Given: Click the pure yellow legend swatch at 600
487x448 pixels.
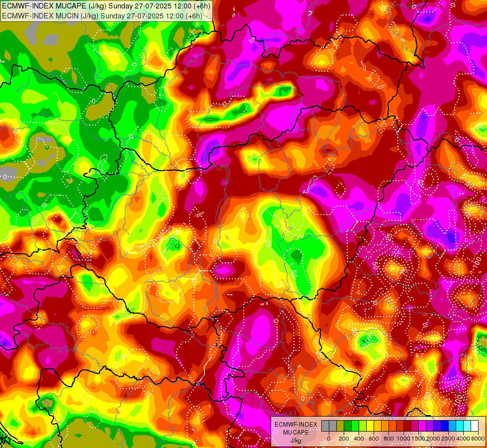Looking at the screenshot, I should [x=370, y=426].
